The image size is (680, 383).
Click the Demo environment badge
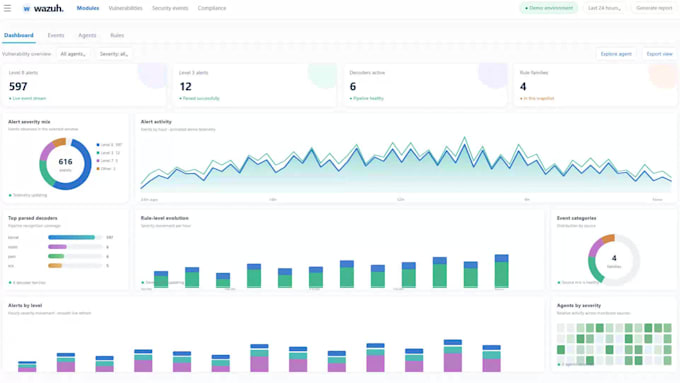[549, 8]
